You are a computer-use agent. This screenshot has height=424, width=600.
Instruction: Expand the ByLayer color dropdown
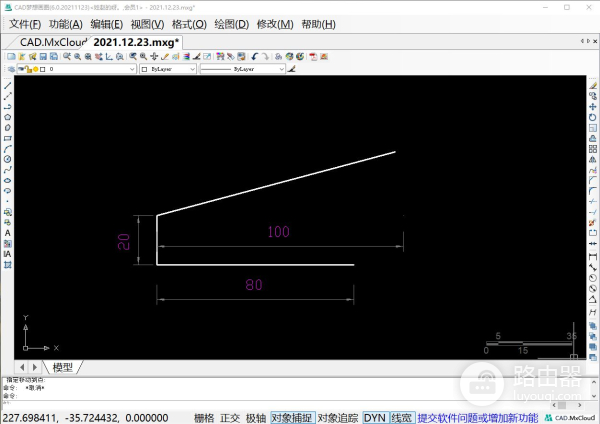pyautogui.click(x=167, y=70)
